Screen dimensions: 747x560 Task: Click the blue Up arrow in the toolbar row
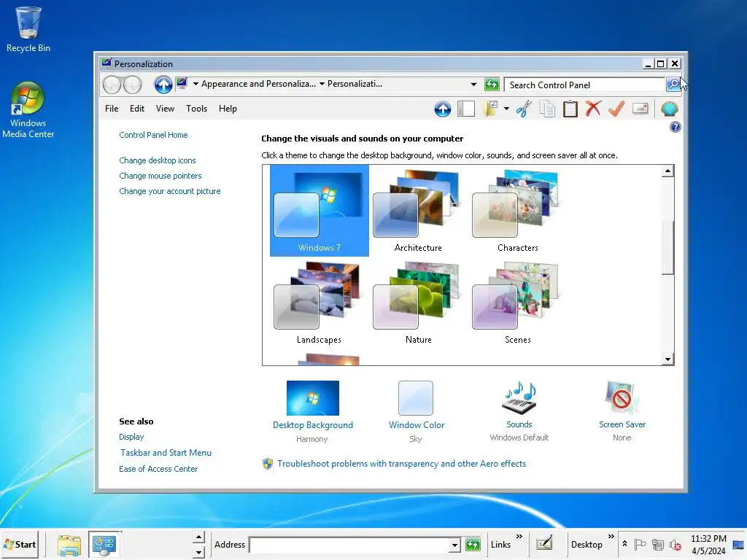click(443, 109)
